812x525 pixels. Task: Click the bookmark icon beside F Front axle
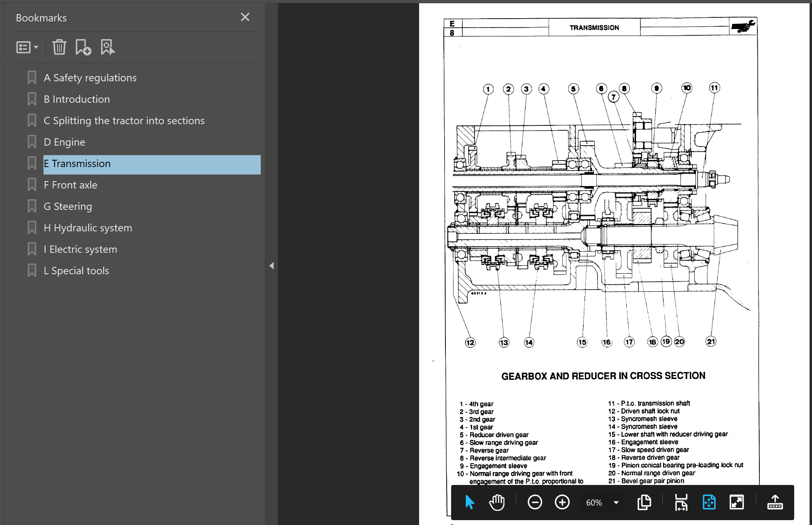32,184
